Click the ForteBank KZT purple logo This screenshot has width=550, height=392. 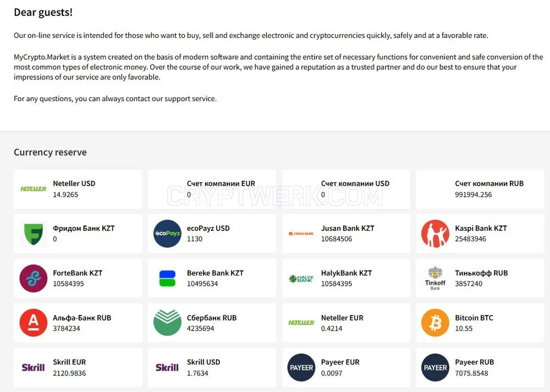(34, 278)
